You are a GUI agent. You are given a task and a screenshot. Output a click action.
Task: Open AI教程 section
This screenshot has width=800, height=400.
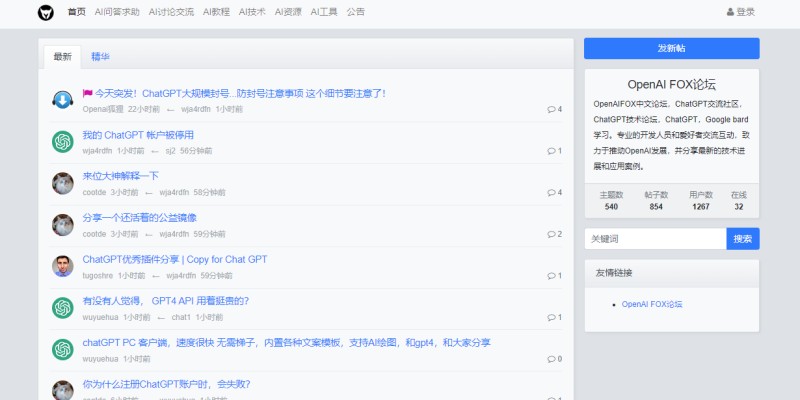[x=216, y=12]
